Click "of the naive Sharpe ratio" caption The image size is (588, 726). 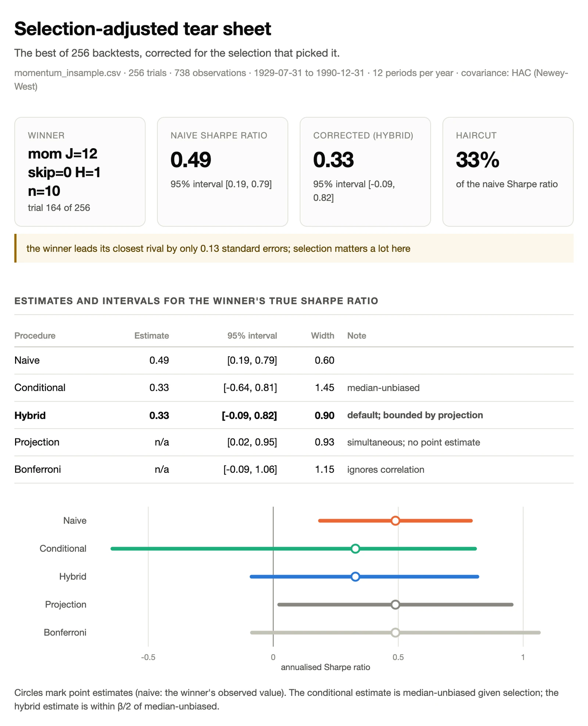click(507, 184)
